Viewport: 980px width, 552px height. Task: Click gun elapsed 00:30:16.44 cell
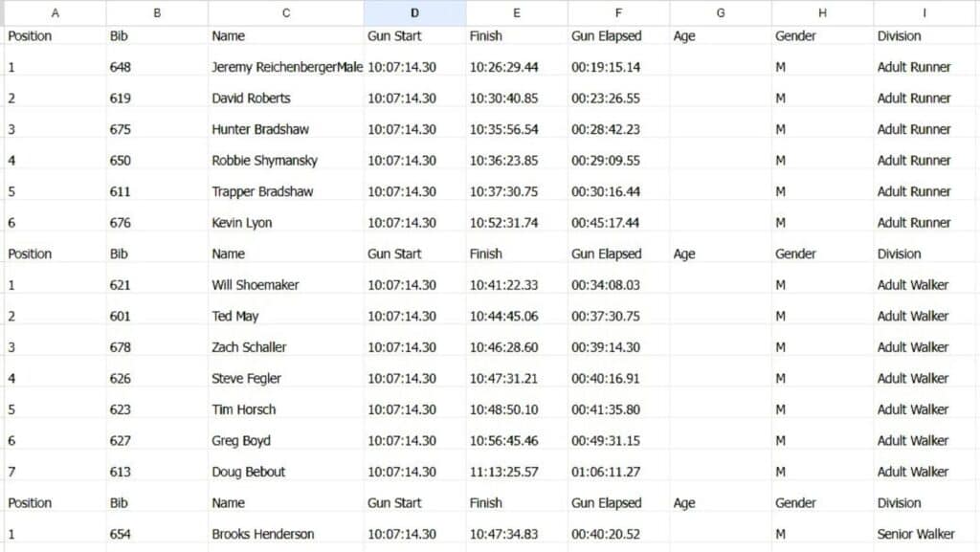tap(618, 191)
